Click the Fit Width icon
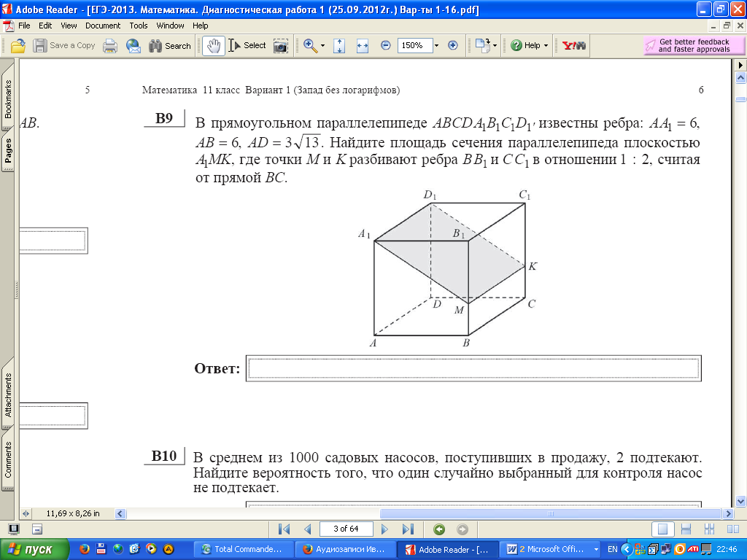 pyautogui.click(x=363, y=46)
